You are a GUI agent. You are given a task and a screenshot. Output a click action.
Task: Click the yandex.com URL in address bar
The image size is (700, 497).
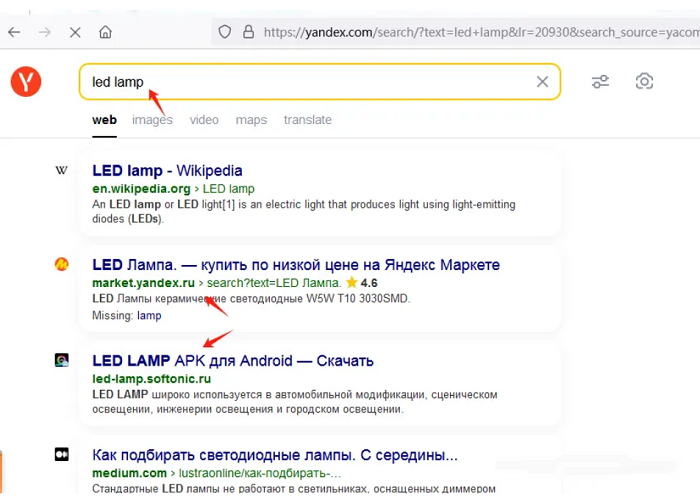pos(481,32)
